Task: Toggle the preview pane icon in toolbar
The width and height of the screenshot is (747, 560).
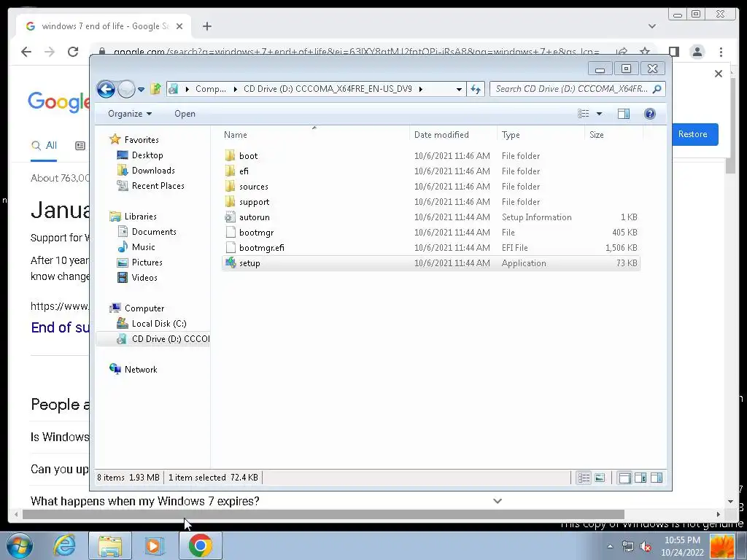Action: pyautogui.click(x=624, y=113)
